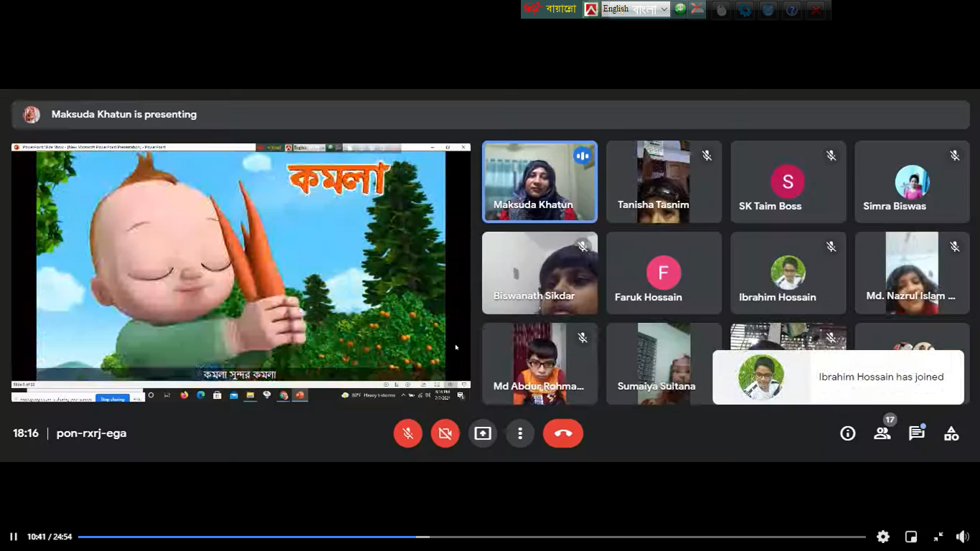This screenshot has height=551, width=980.
Task: Leave the call with the red hang-up button
Action: [563, 433]
